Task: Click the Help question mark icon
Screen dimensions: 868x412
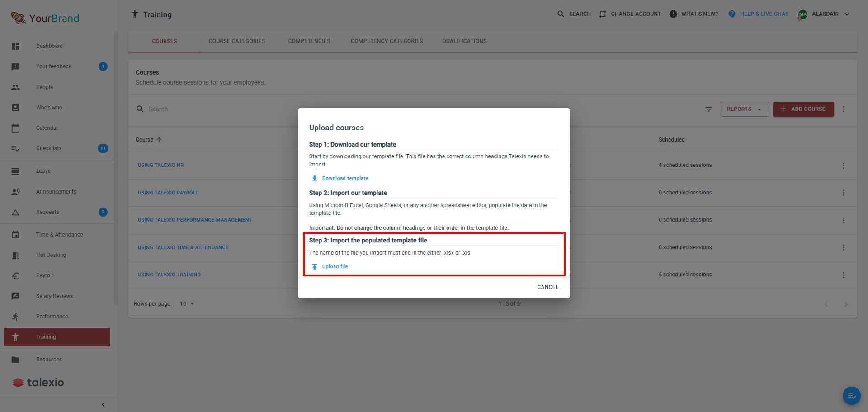Action: pos(732,14)
